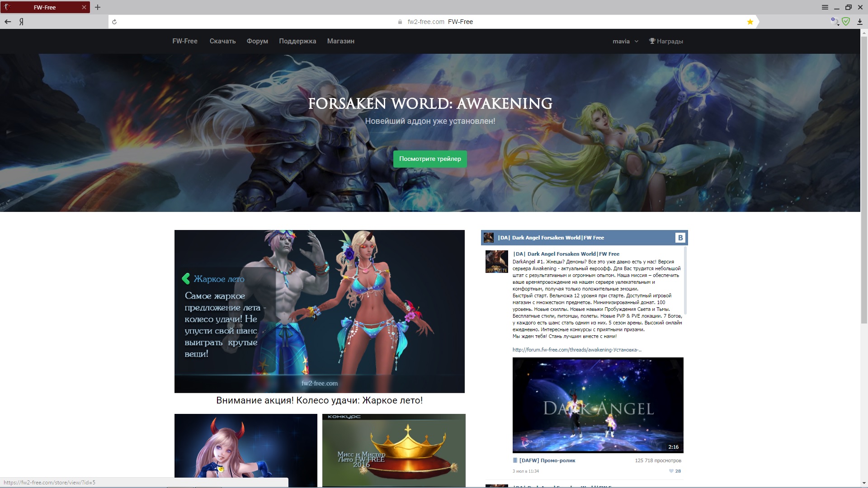This screenshot has height=488, width=868.
Task: Open the extension icon with notification badge
Action: pos(835,21)
